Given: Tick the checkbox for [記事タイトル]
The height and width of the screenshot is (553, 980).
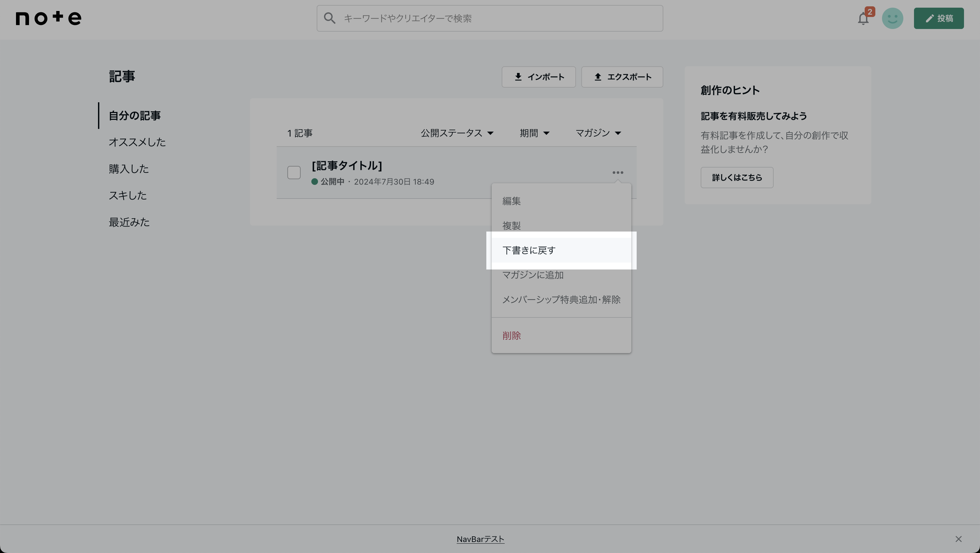Looking at the screenshot, I should click(294, 173).
